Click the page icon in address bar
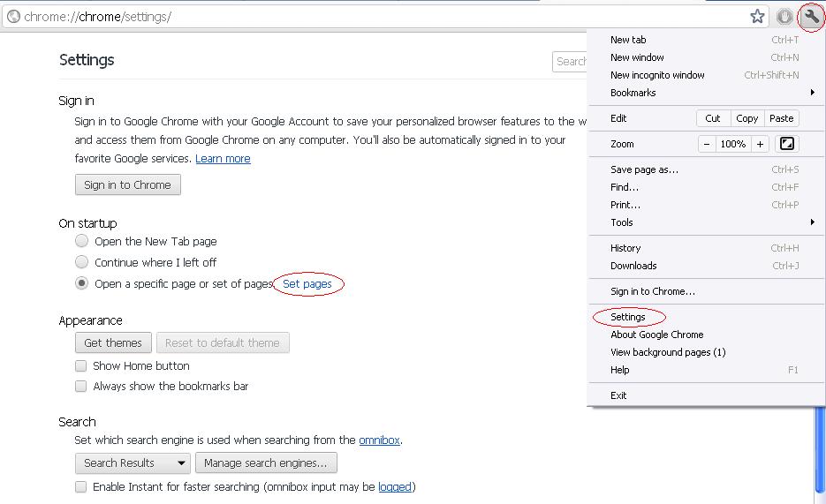The height and width of the screenshot is (504, 826). pyautogui.click(x=14, y=17)
